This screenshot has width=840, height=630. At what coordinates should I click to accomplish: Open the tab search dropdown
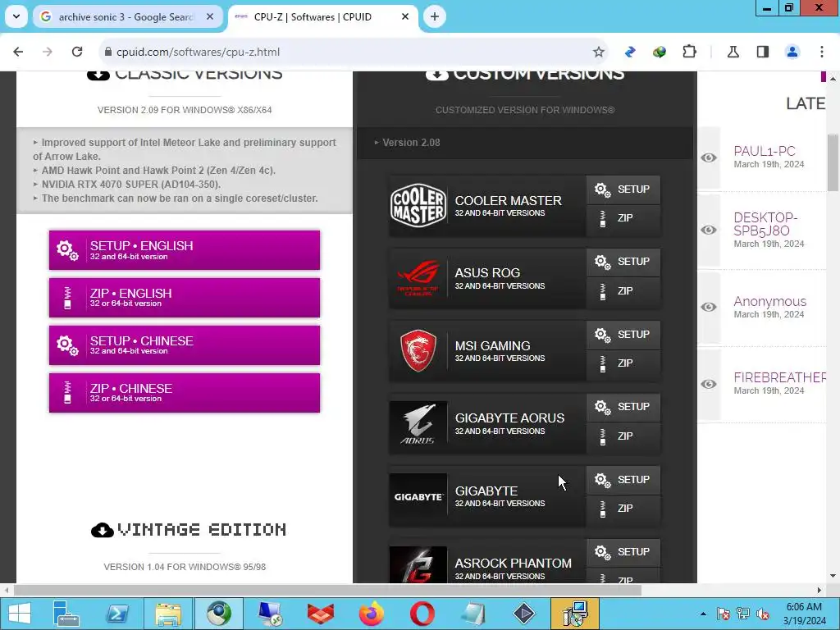pos(16,17)
